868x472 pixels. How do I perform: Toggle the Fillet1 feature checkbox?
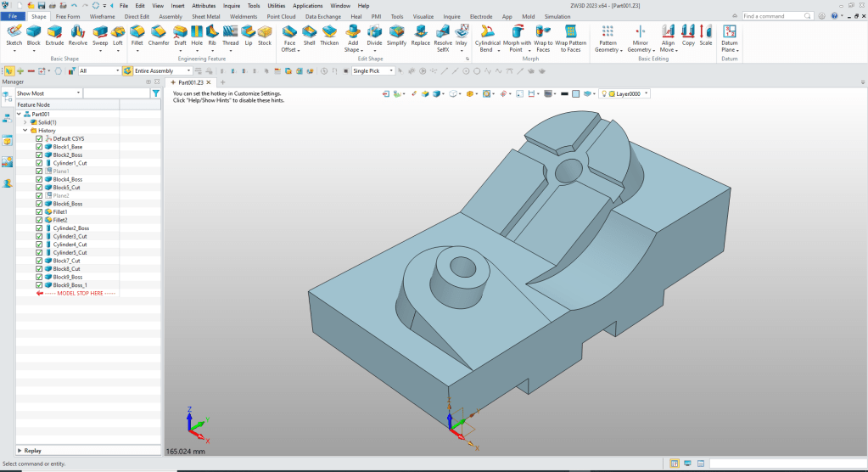[39, 212]
